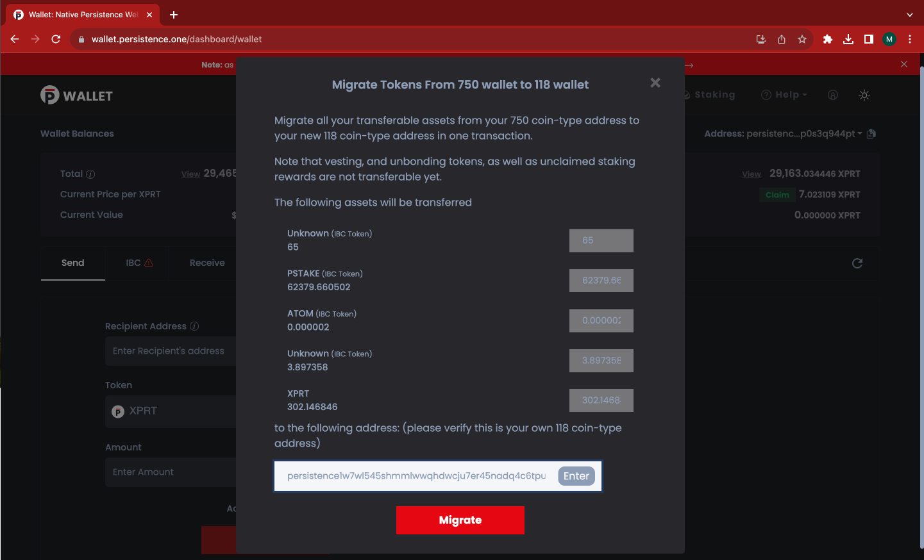924x560 pixels.
Task: Close the Migrate Tokens dialog
Action: pos(655,83)
